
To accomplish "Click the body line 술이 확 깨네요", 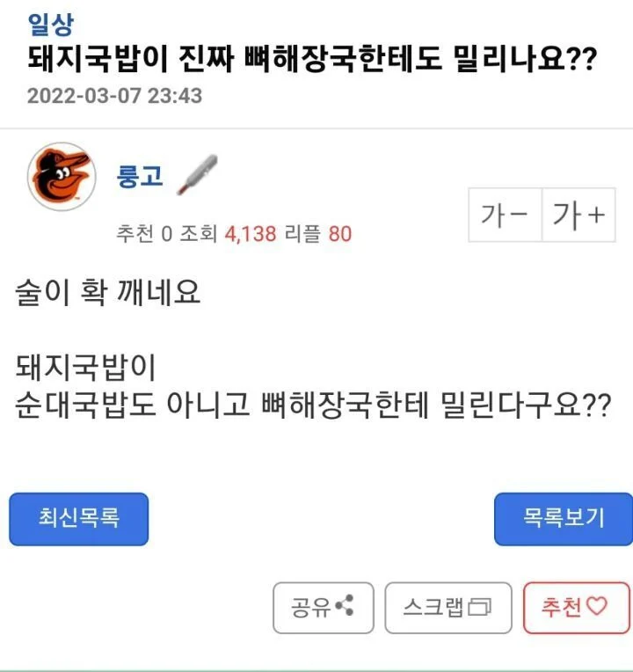I will pyautogui.click(x=108, y=292).
